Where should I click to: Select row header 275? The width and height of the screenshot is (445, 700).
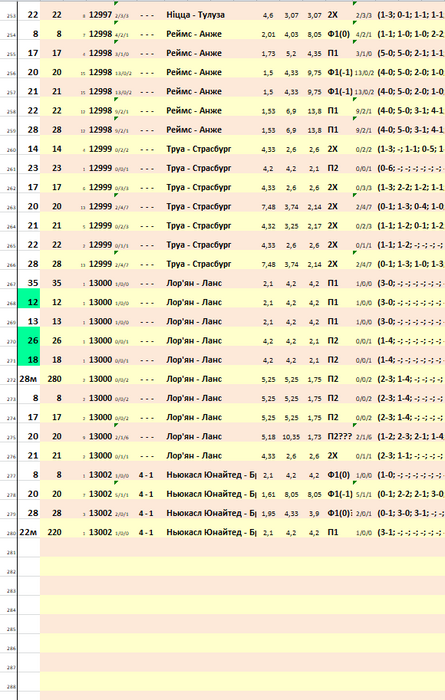point(11,438)
